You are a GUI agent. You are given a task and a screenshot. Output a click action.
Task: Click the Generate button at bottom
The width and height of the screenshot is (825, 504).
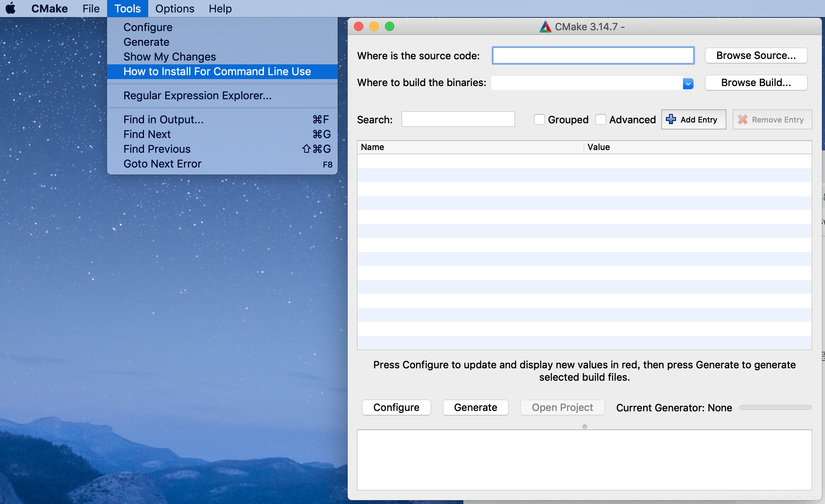pyautogui.click(x=475, y=407)
